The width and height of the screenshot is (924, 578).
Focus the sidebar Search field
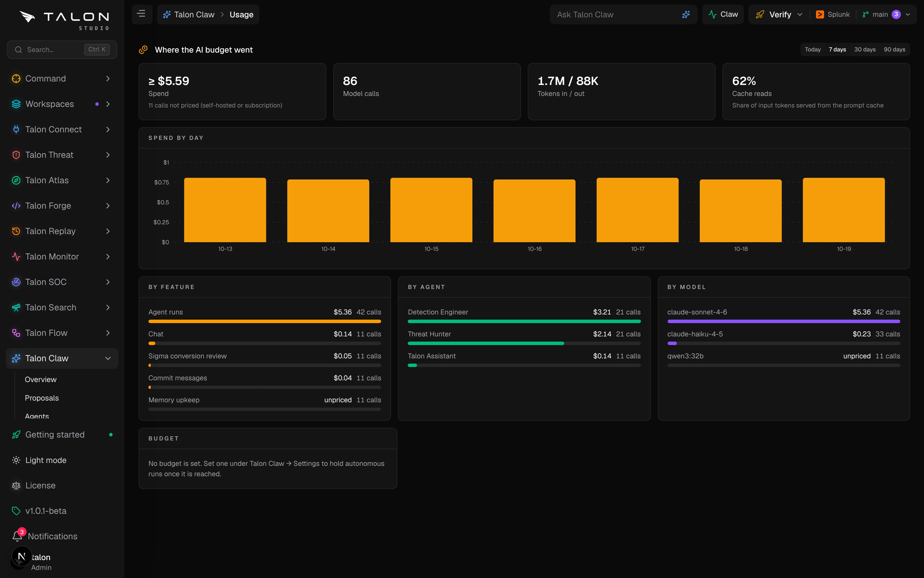[x=62, y=50]
